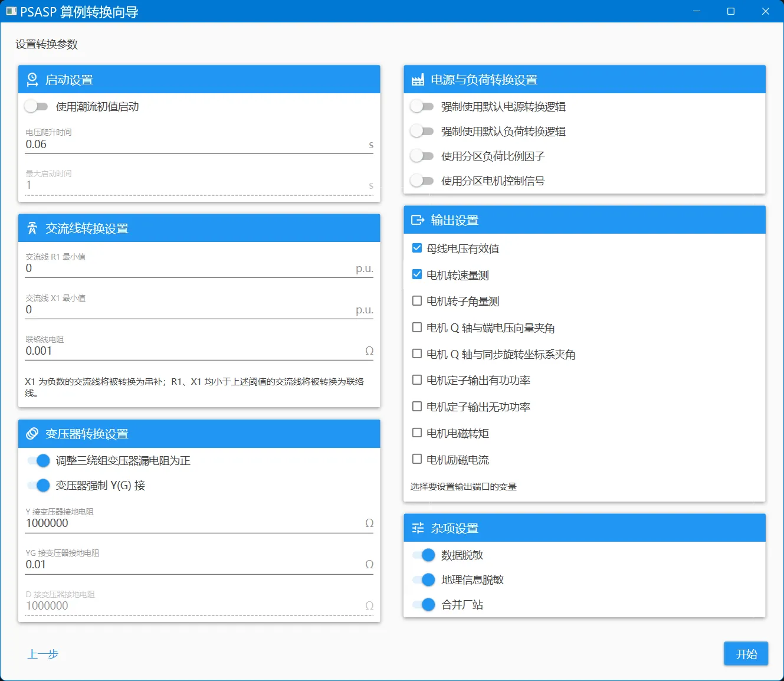Check 电机 Q 轴与同步旋转坐标系夹角 checkbox
This screenshot has width=784, height=681.
(417, 354)
